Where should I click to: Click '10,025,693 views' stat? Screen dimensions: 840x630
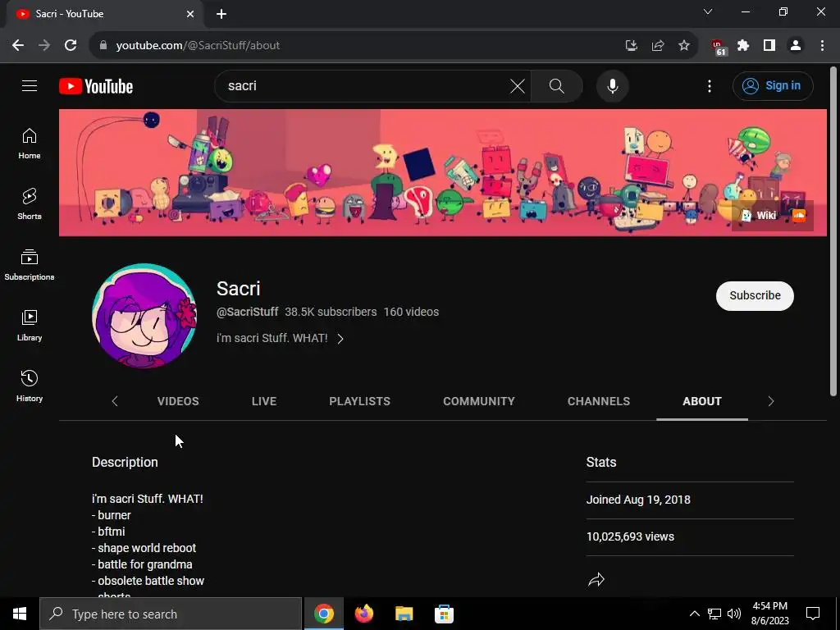630,536
